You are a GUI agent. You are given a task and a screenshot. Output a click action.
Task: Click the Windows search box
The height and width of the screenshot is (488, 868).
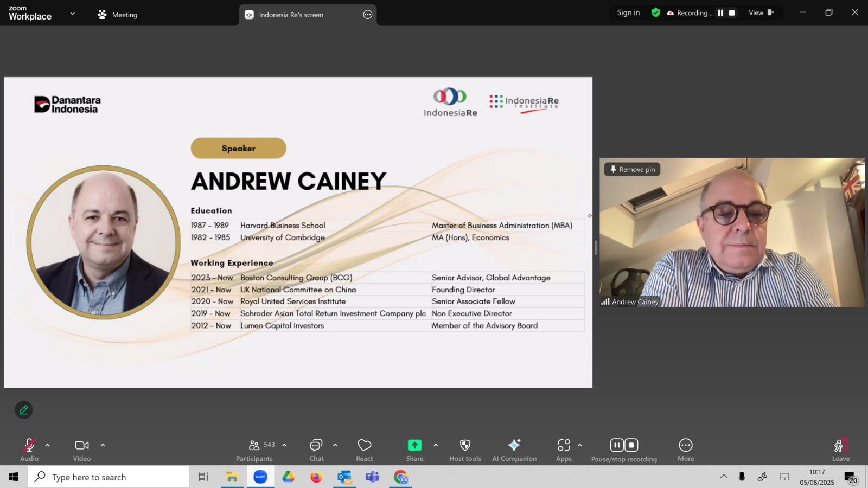click(x=108, y=477)
